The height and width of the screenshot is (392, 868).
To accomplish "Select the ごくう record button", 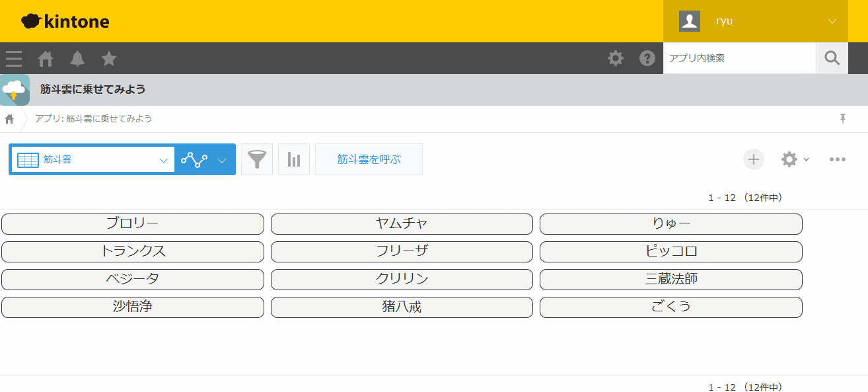I will pos(671,307).
